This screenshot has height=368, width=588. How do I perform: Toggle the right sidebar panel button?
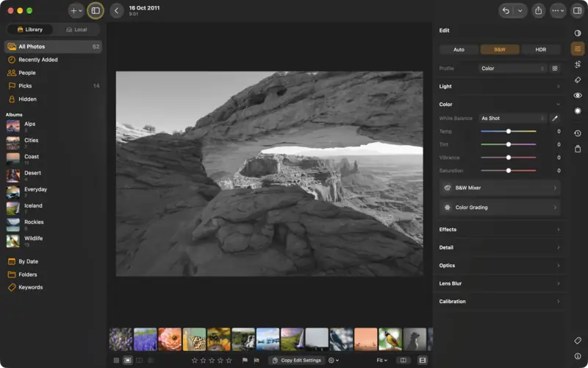click(578, 10)
